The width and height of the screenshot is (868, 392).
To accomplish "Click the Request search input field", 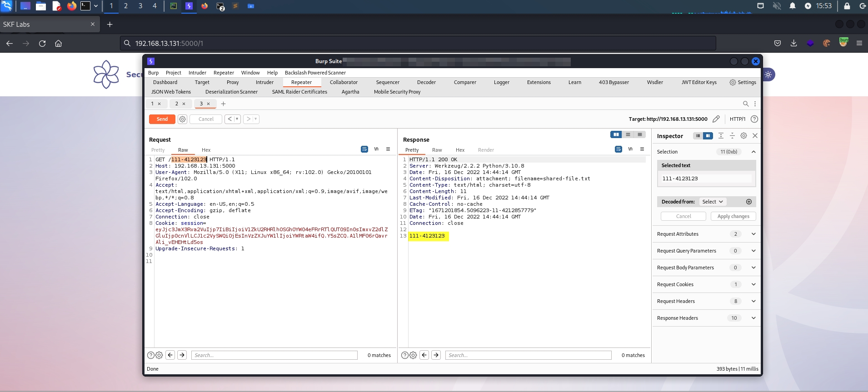I will pyautogui.click(x=274, y=355).
